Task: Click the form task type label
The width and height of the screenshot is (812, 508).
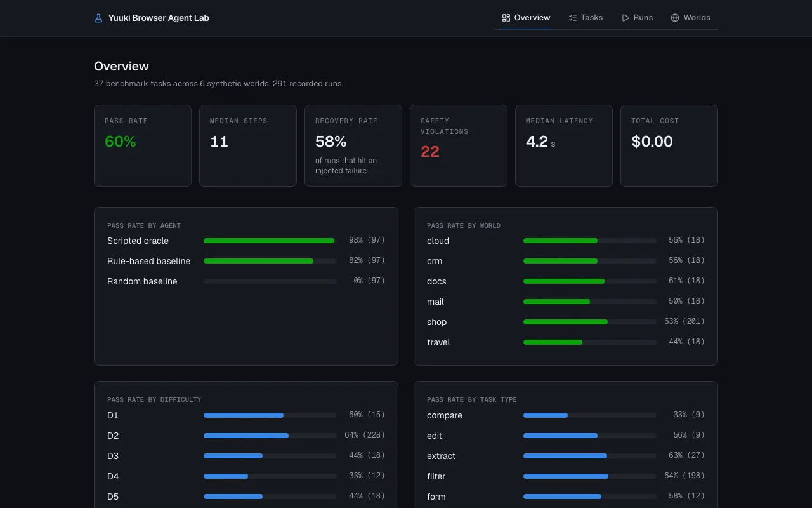Action: 436,497
